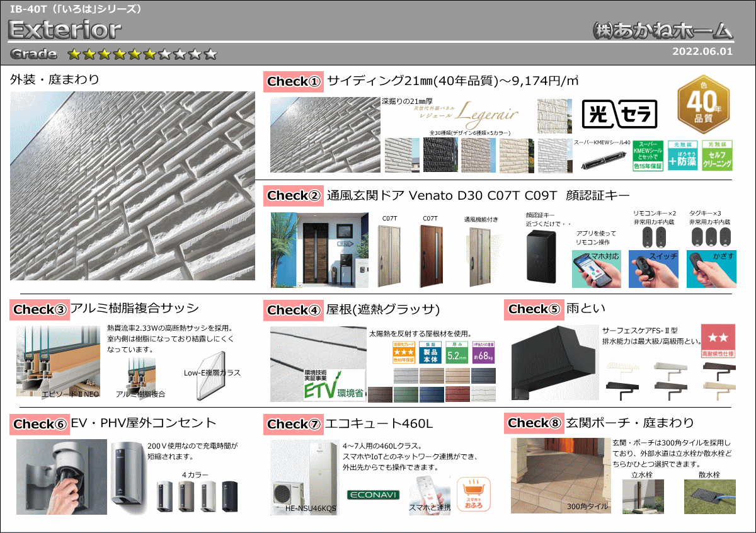Image resolution: width=756 pixels, height=533 pixels.
Task: Click the purple 約68kg weight badge
Action: click(x=483, y=353)
